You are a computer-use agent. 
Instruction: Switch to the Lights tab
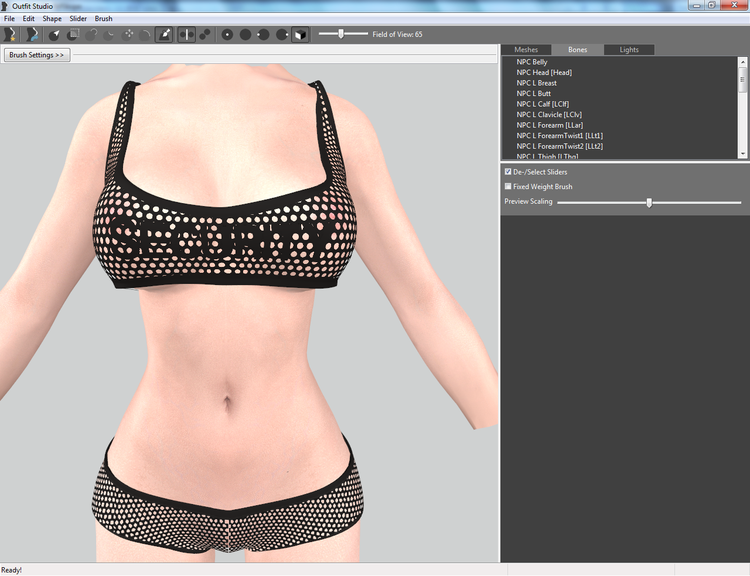click(629, 50)
